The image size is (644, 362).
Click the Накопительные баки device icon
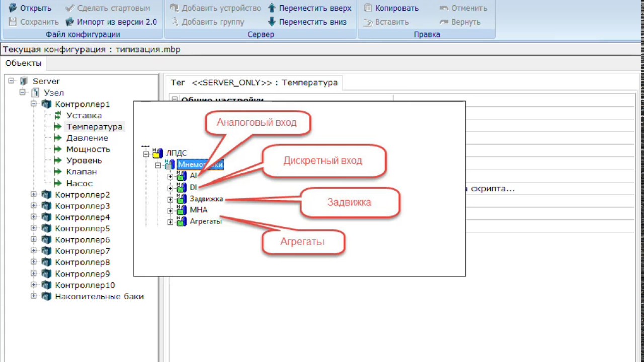(47, 297)
